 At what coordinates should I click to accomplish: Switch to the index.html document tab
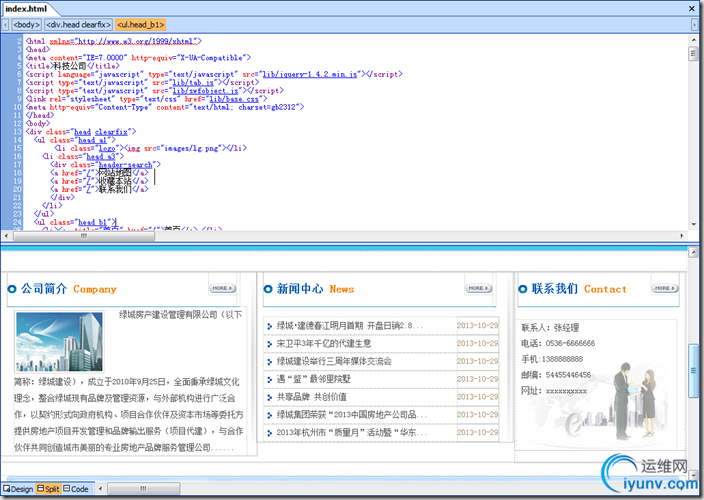[26, 9]
